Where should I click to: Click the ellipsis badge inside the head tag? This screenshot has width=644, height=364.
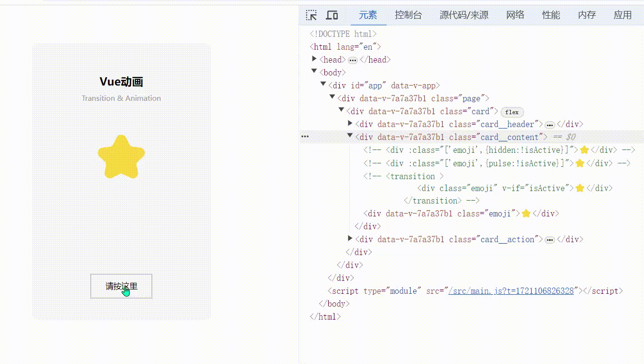pyautogui.click(x=353, y=60)
